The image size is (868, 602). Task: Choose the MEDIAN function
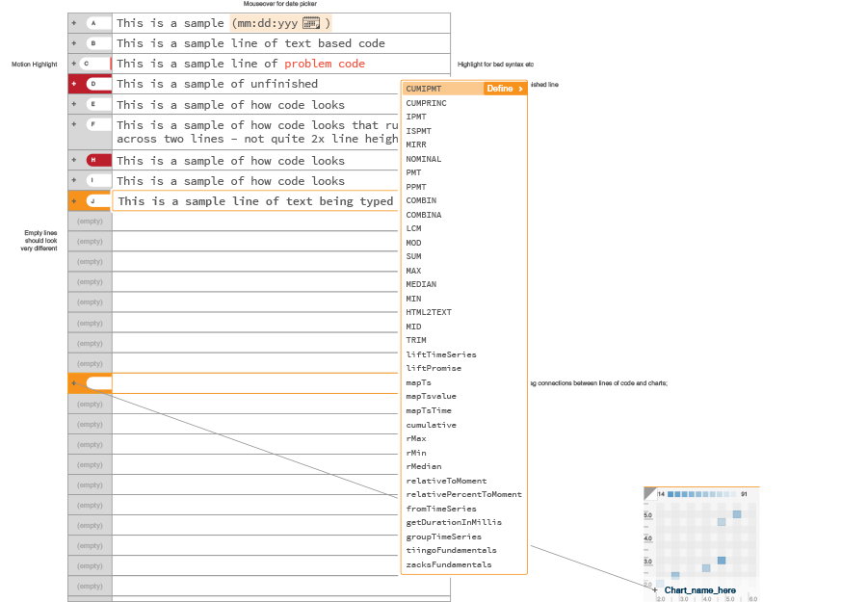421,284
